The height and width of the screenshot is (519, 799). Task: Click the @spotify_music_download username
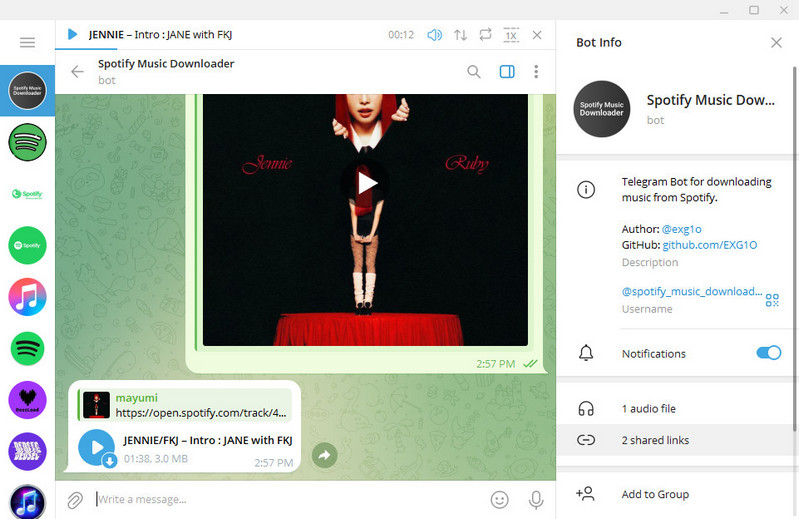pyautogui.click(x=692, y=291)
